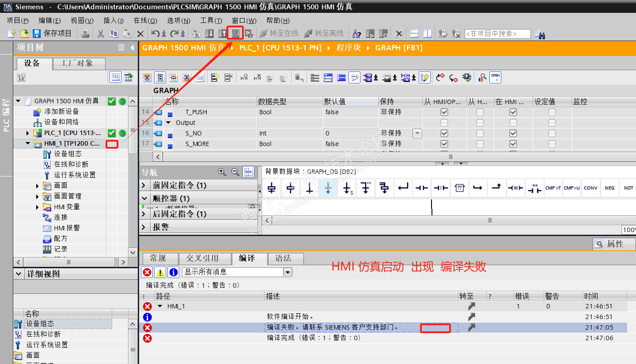Click the CMP>T comparator instruction icon
This screenshot has width=636, height=364.
pyautogui.click(x=553, y=188)
